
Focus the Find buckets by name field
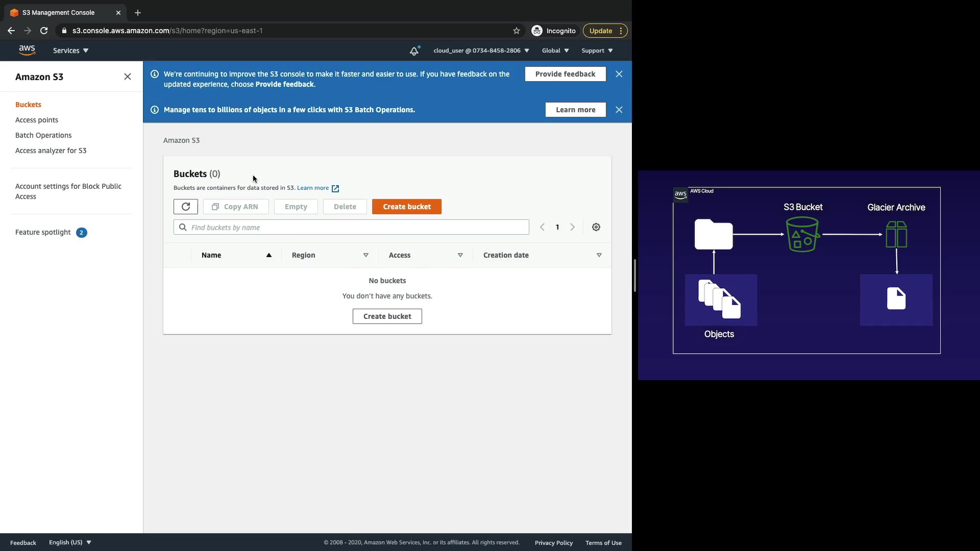[351, 227]
